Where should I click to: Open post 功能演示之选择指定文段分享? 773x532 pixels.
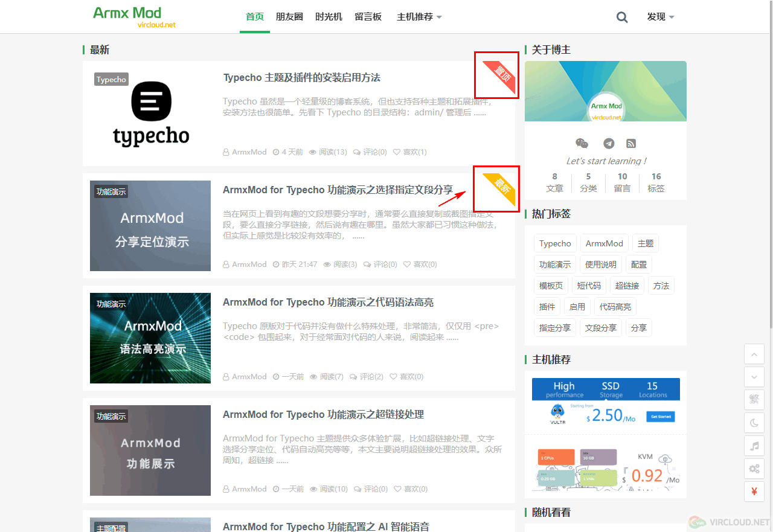(338, 190)
